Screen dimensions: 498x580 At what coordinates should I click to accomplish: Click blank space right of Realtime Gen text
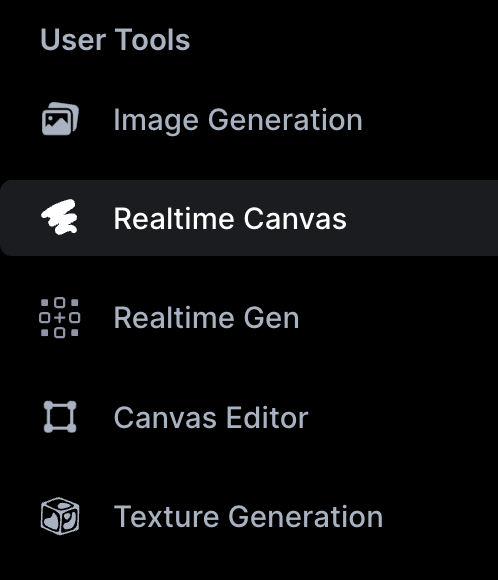(x=398, y=318)
